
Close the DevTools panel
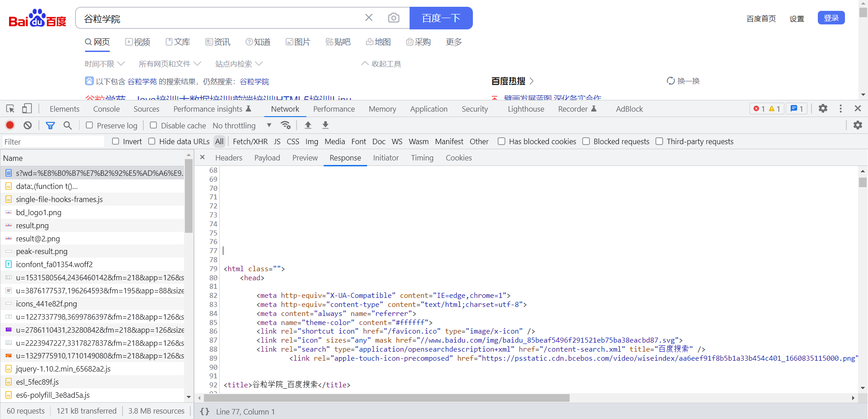pyautogui.click(x=858, y=108)
